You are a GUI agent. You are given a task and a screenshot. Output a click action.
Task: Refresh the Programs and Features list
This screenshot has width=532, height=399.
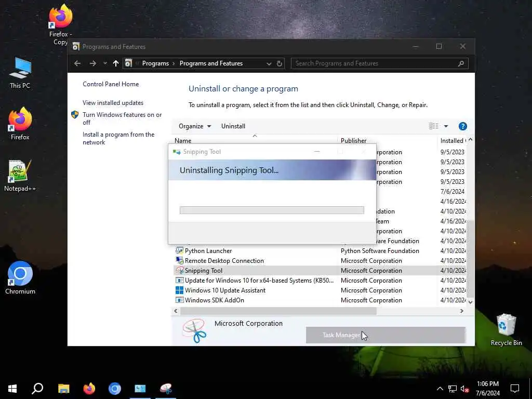coord(279,63)
